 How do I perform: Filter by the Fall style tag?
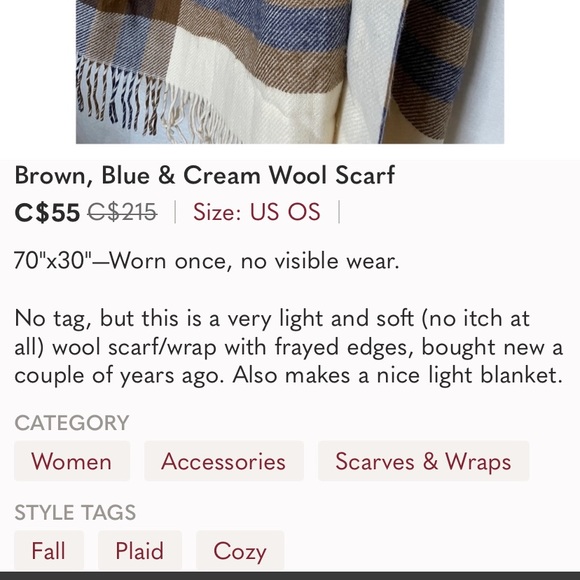pos(49,551)
